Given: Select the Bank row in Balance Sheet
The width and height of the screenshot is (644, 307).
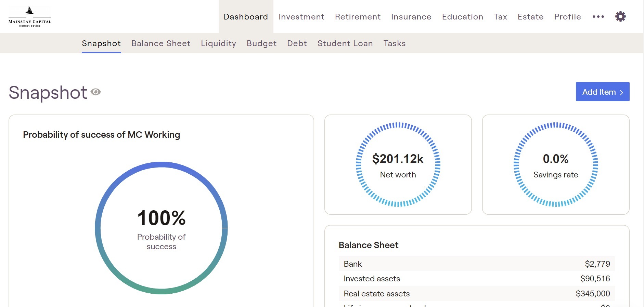Looking at the screenshot, I should pos(477,264).
